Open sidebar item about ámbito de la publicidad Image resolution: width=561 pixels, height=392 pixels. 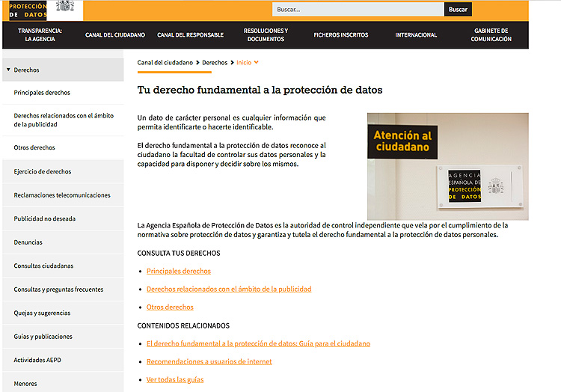pyautogui.click(x=63, y=120)
